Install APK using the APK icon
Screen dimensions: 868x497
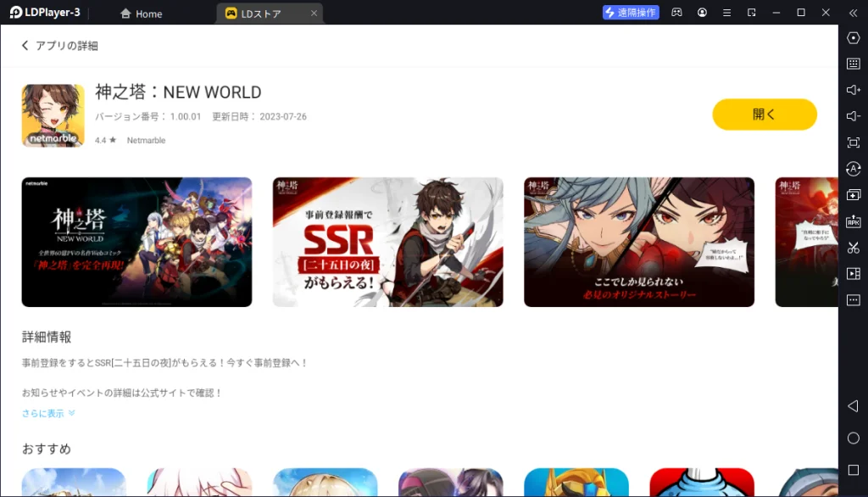[x=853, y=221]
